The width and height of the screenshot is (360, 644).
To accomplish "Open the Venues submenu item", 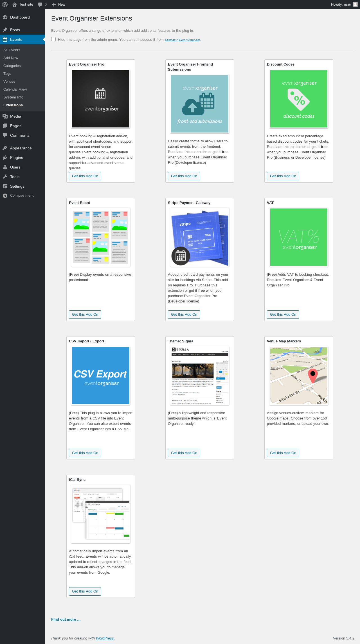I will click(9, 82).
